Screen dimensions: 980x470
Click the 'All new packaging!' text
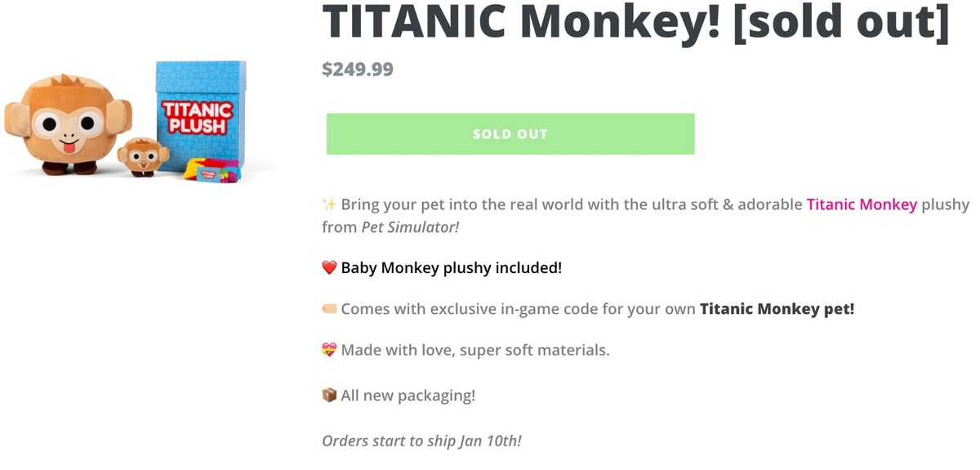point(408,396)
